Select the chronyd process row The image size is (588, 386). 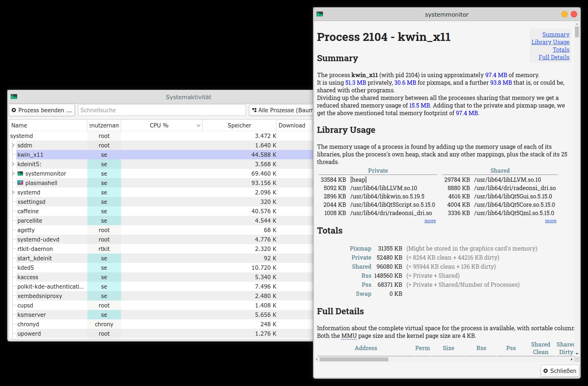(x=160, y=324)
